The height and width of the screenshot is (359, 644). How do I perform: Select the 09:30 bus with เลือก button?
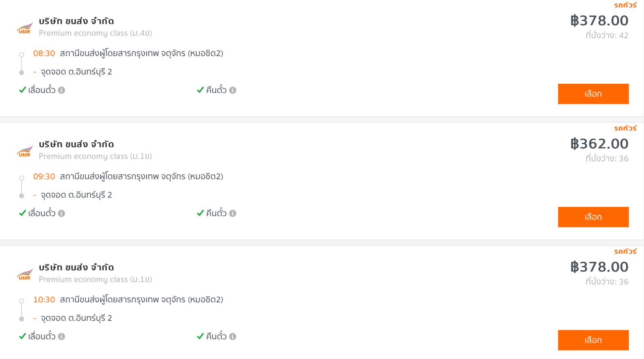coord(593,217)
